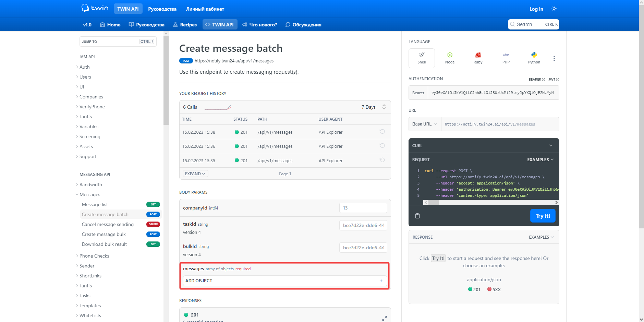Open response EXAMPLES dropdown
The image size is (644, 322).
click(541, 237)
